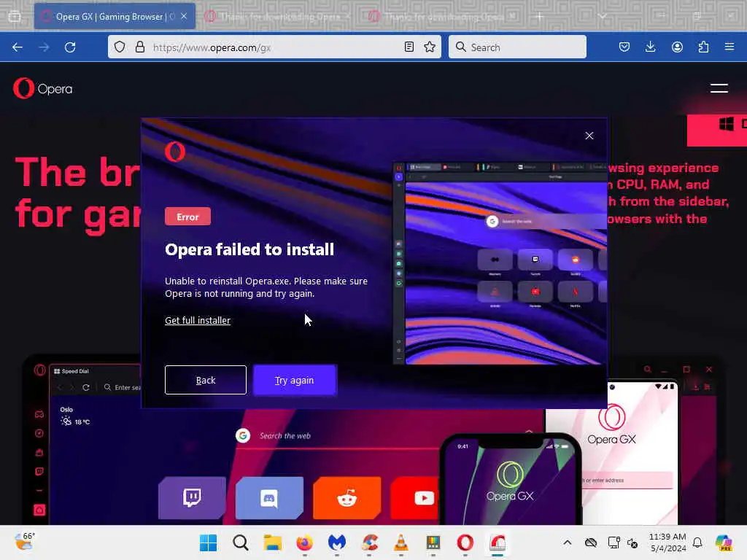The height and width of the screenshot is (560, 747).
Task: Click the Reddit tile in the webpage preview
Action: pyautogui.click(x=347, y=497)
